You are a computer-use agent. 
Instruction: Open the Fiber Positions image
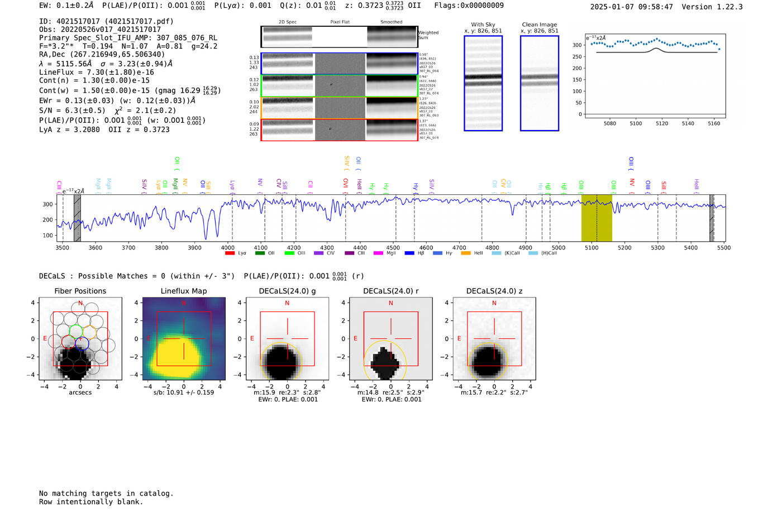[80, 338]
